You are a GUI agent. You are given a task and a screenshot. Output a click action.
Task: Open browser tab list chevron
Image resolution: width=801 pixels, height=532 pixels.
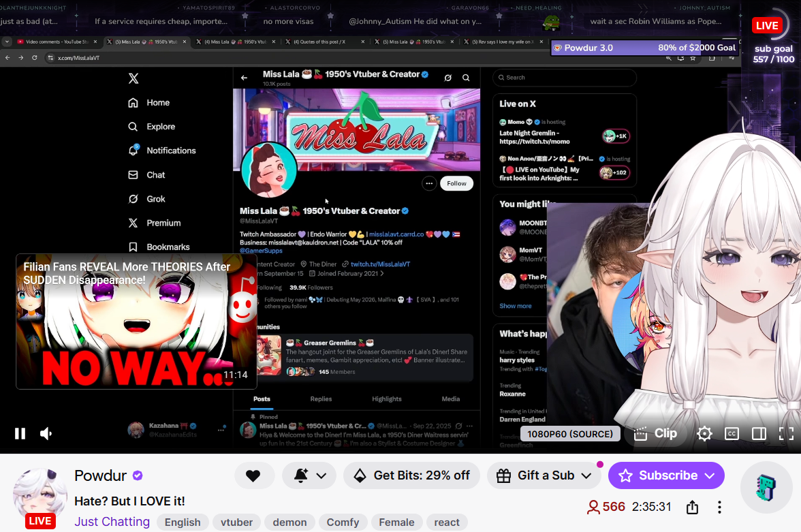(x=7, y=42)
